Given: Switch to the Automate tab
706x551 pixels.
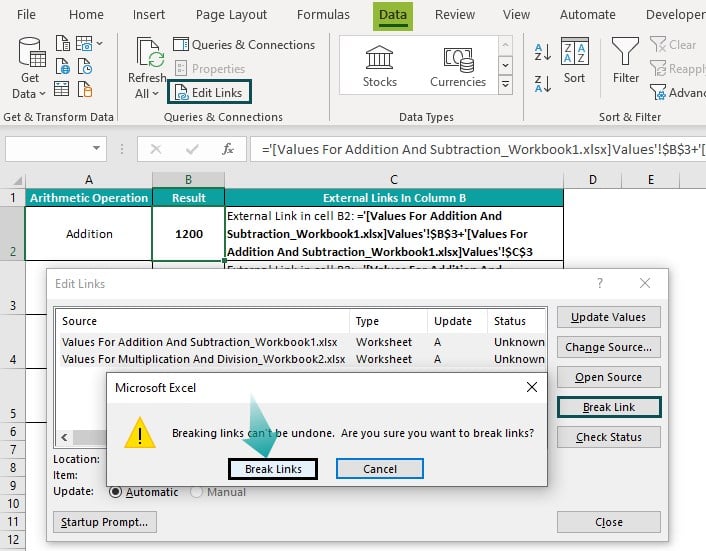Looking at the screenshot, I should (587, 14).
